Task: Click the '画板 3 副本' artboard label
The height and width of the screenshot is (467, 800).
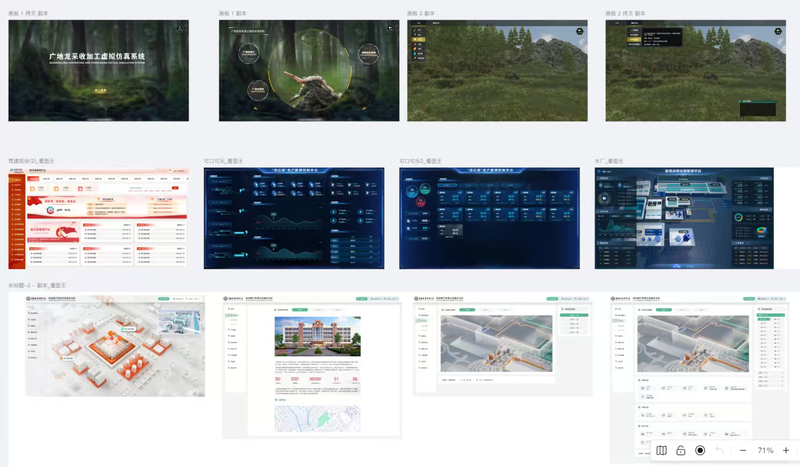Action: click(421, 13)
